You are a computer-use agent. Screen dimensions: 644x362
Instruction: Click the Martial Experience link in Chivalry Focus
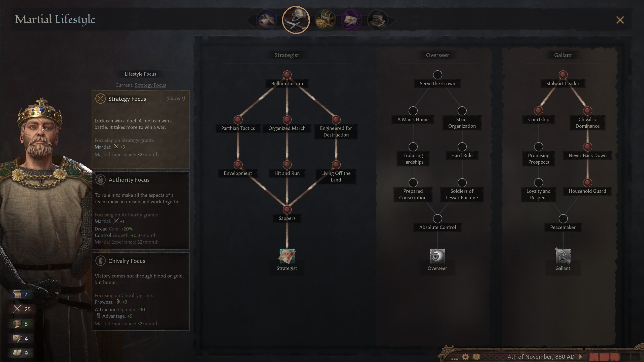(x=102, y=324)
